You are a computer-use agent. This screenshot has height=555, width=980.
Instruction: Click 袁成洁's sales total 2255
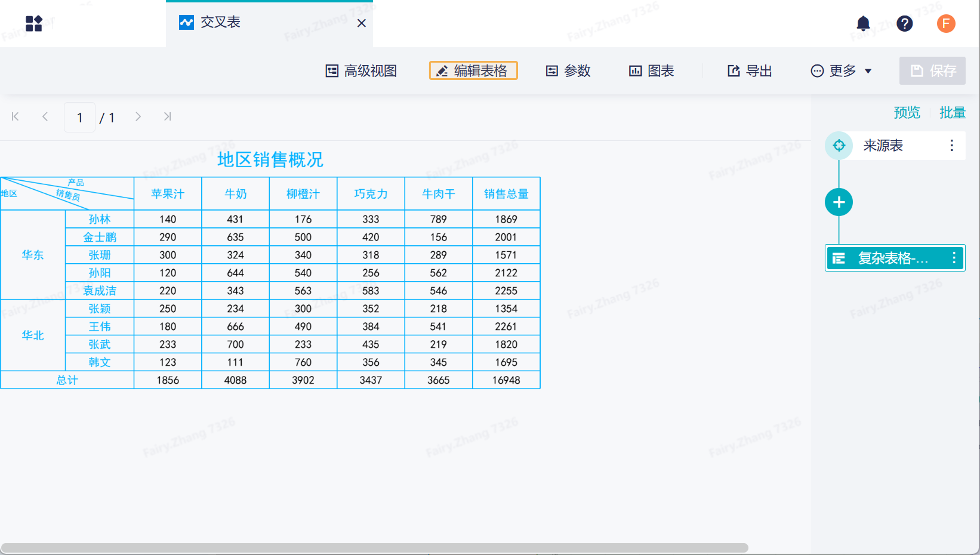pos(507,291)
